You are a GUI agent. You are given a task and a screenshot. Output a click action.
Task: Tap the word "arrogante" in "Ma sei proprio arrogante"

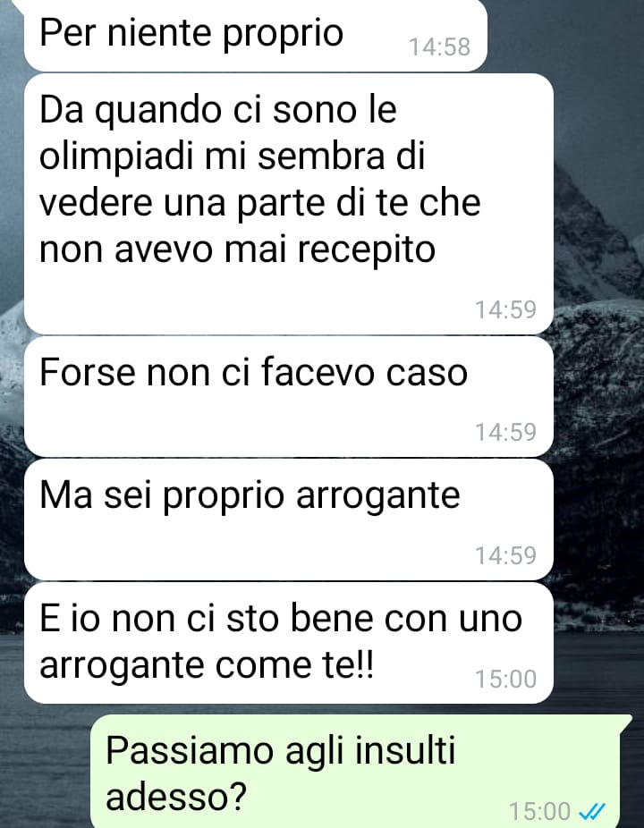click(x=377, y=496)
